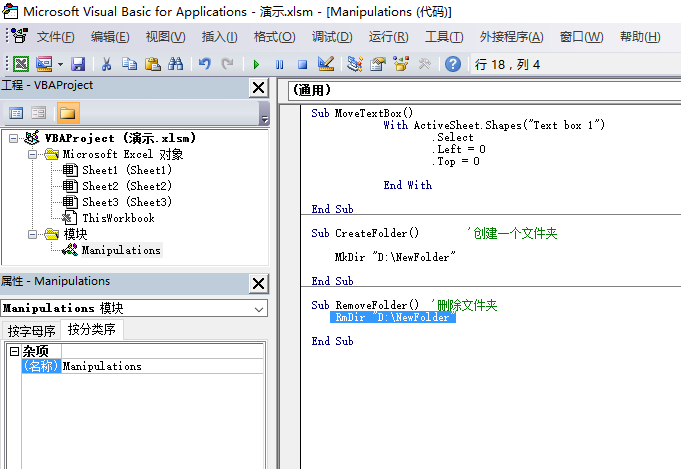Select Sheet3 (Sheet3) in the project tree
Image resolution: width=681 pixels, height=469 pixels.
127,202
